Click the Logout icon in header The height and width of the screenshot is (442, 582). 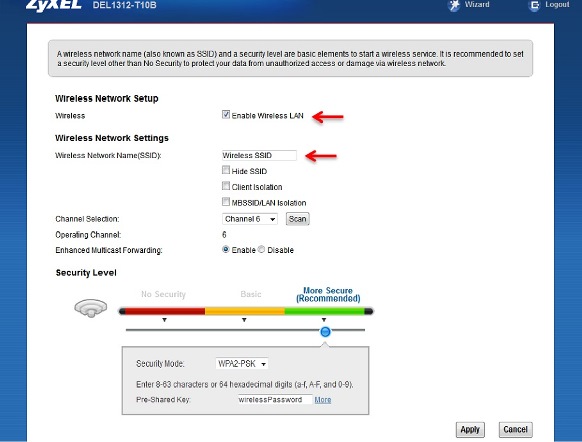coord(534,5)
